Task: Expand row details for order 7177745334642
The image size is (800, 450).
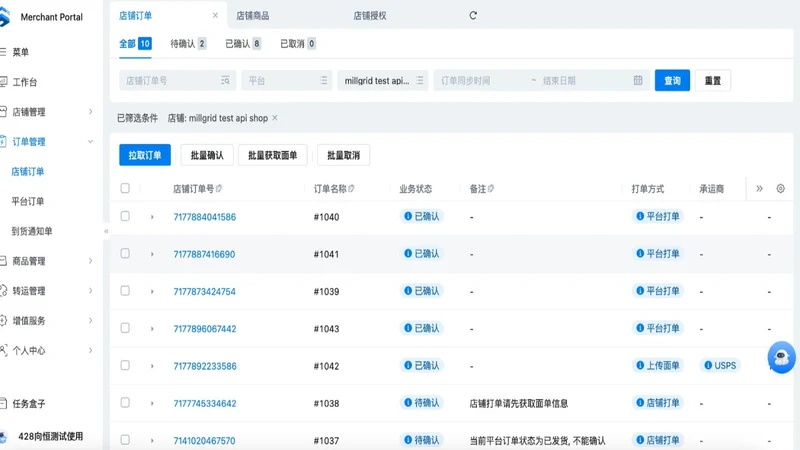Action: (x=152, y=403)
